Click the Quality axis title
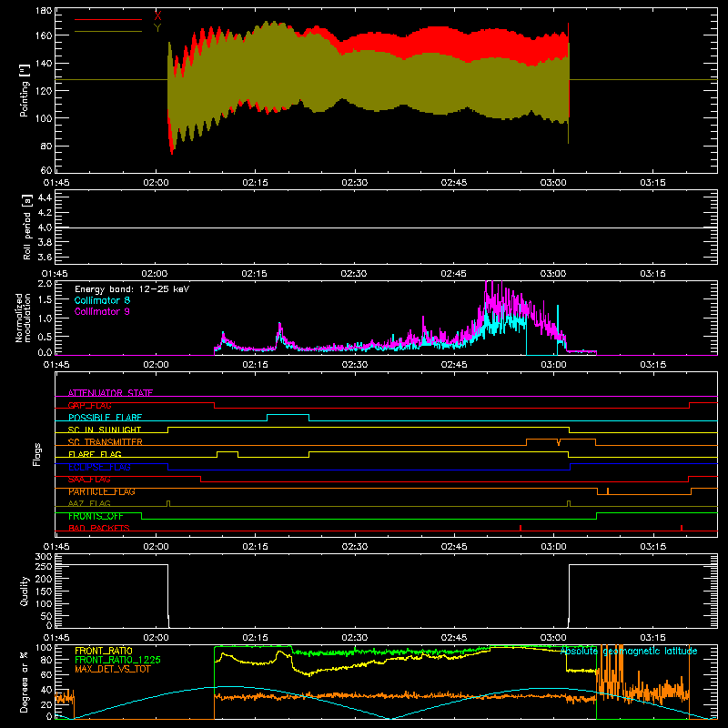728x728 pixels. point(25,591)
